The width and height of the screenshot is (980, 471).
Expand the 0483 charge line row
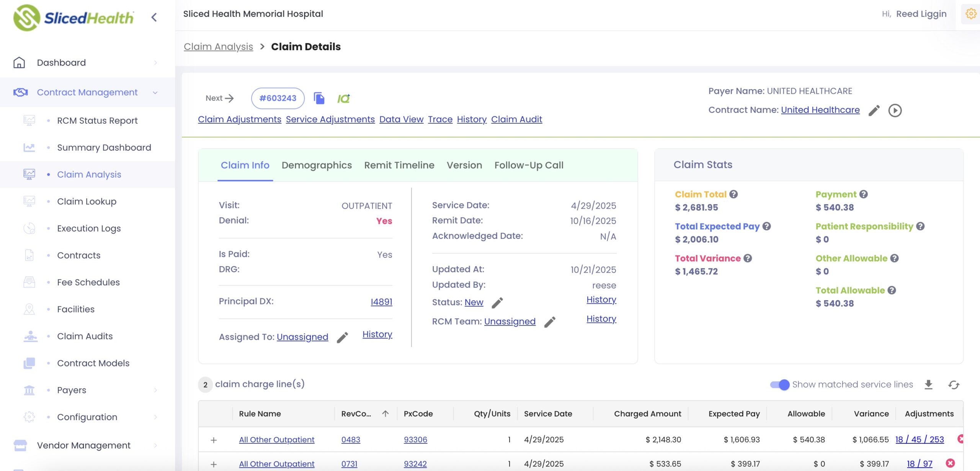click(x=214, y=440)
